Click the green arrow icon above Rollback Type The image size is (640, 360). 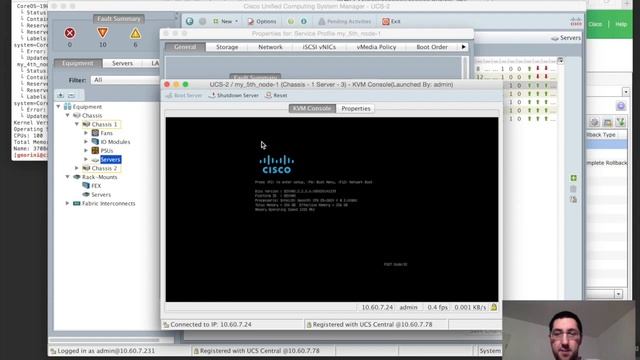pyautogui.click(x=621, y=122)
